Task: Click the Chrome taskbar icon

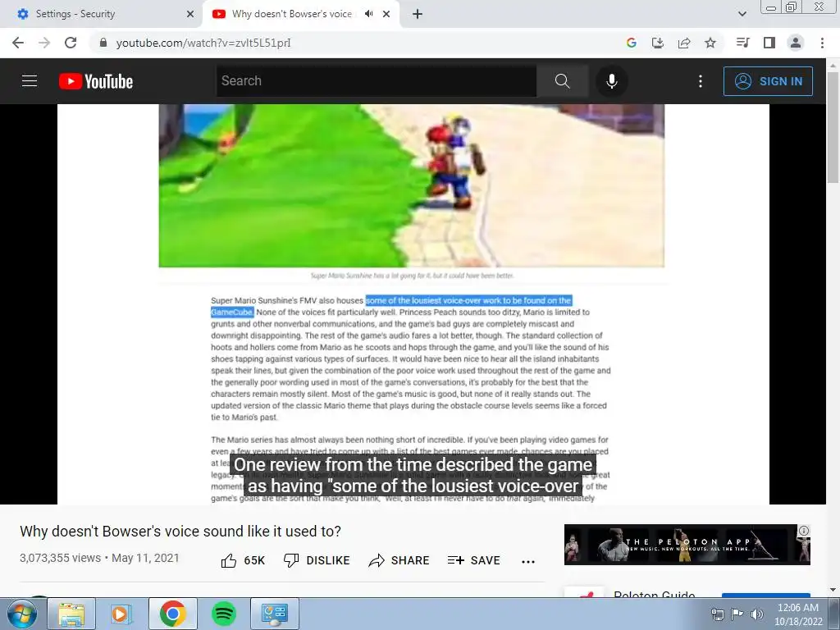Action: point(172,614)
